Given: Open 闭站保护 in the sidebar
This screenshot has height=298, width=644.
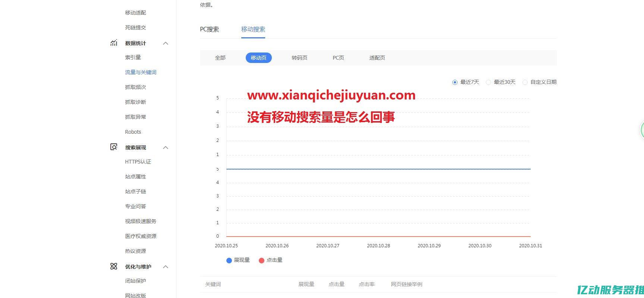Looking at the screenshot, I should click(135, 281).
